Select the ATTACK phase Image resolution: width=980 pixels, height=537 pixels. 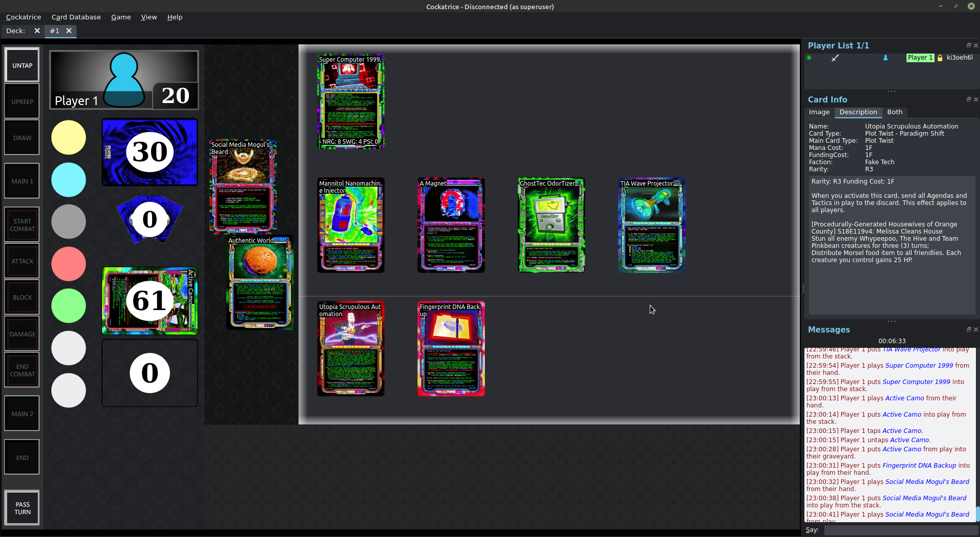pos(22,261)
